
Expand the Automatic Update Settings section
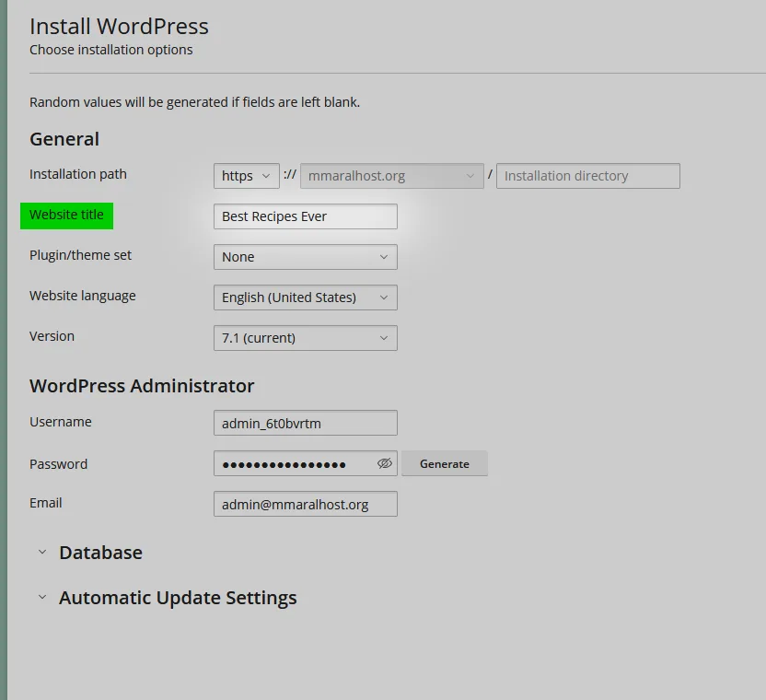click(x=168, y=598)
